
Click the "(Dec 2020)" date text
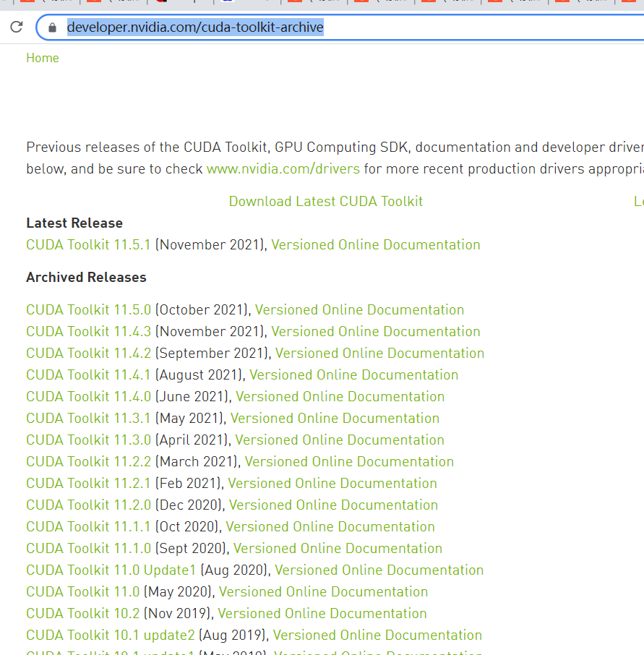pos(189,505)
